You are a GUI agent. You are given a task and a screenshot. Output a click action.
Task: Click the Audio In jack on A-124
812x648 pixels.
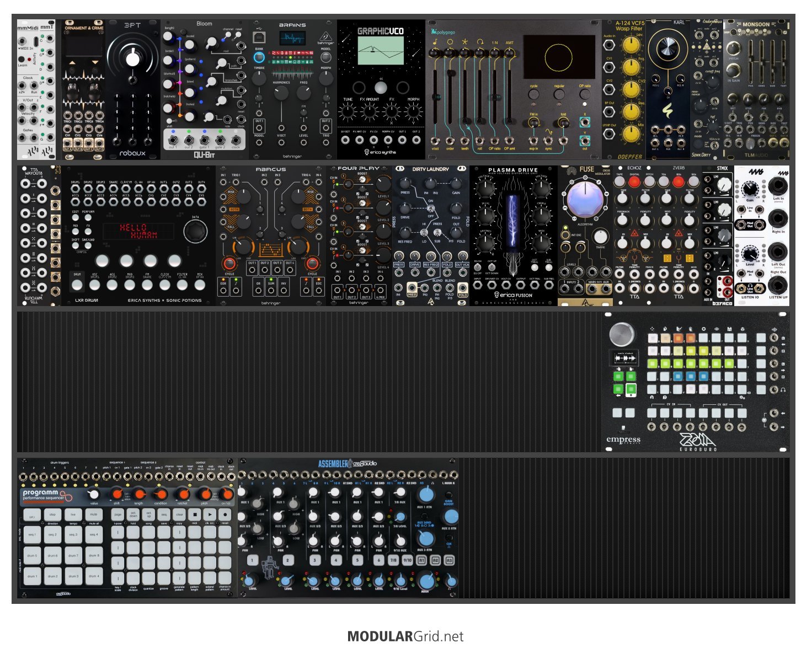(x=610, y=45)
